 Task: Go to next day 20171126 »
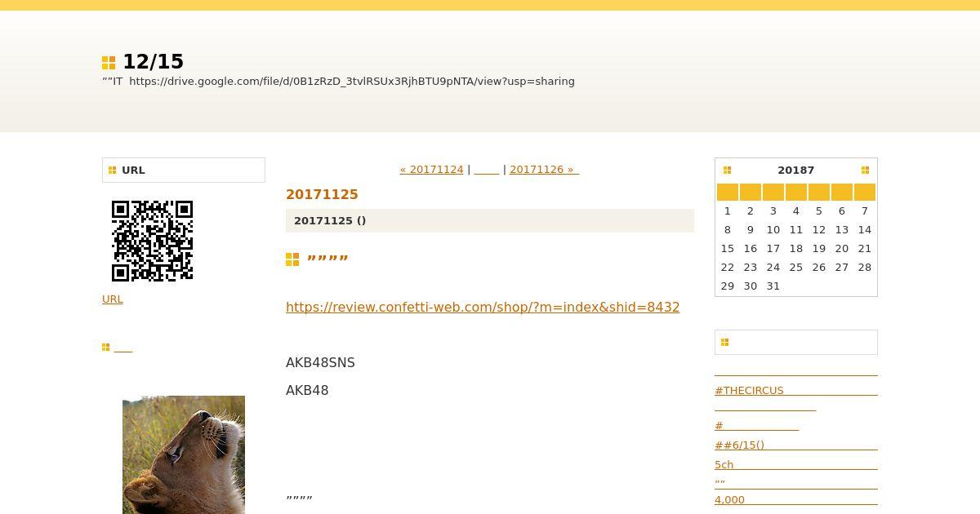544,170
